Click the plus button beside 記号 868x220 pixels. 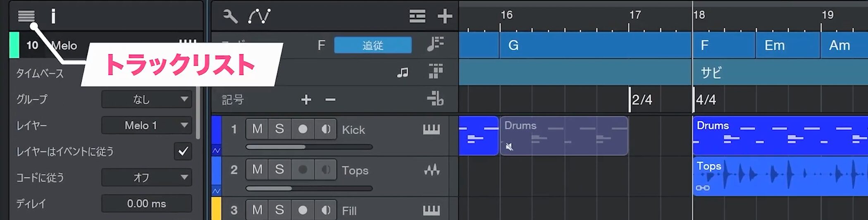(x=306, y=99)
